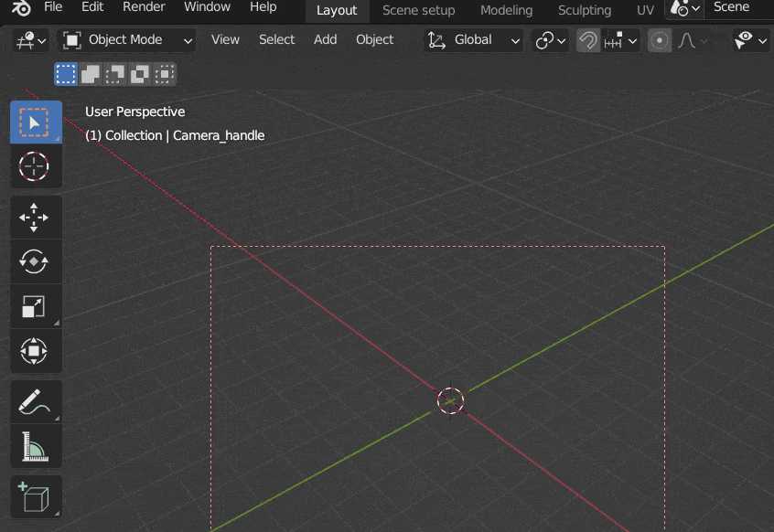Open the Object Mode dropdown
The image size is (774, 532).
pyautogui.click(x=125, y=40)
